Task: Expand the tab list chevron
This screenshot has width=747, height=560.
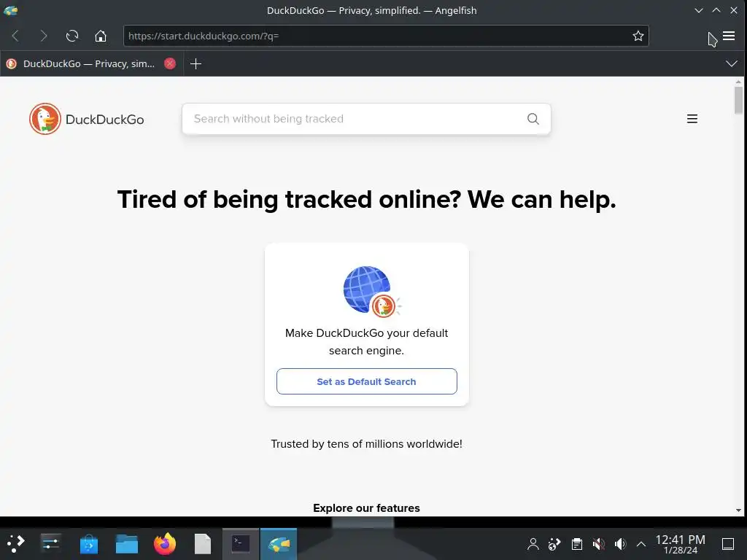Action: tap(731, 64)
